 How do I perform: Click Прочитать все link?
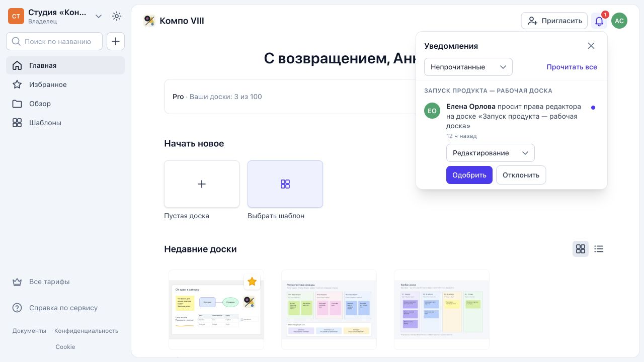pos(572,67)
